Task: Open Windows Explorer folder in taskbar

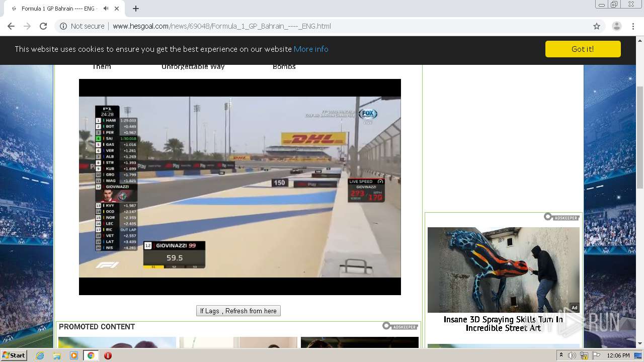Action: (x=57, y=355)
